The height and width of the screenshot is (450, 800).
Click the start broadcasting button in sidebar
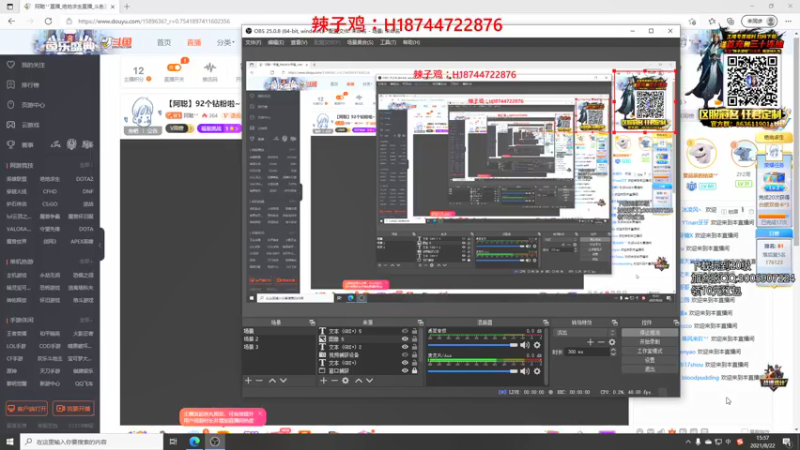coord(73,409)
